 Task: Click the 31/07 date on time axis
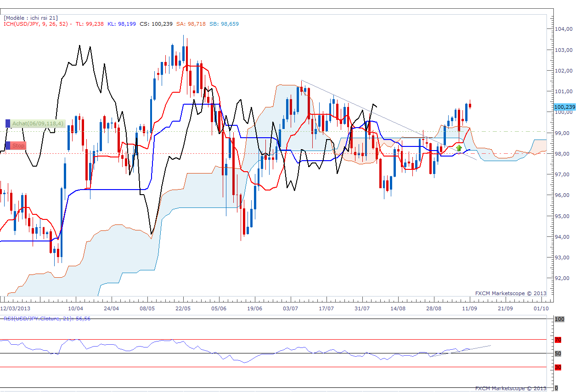[362, 308]
